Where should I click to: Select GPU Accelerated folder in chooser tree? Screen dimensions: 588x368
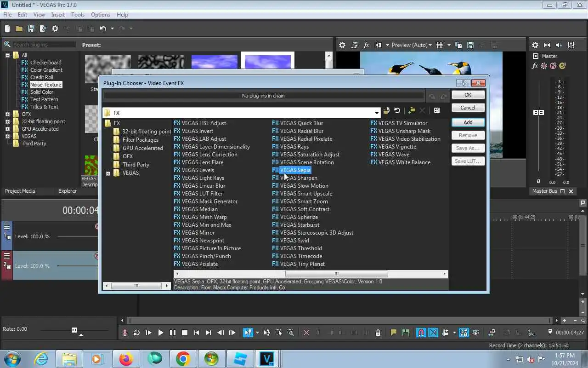[142, 148]
